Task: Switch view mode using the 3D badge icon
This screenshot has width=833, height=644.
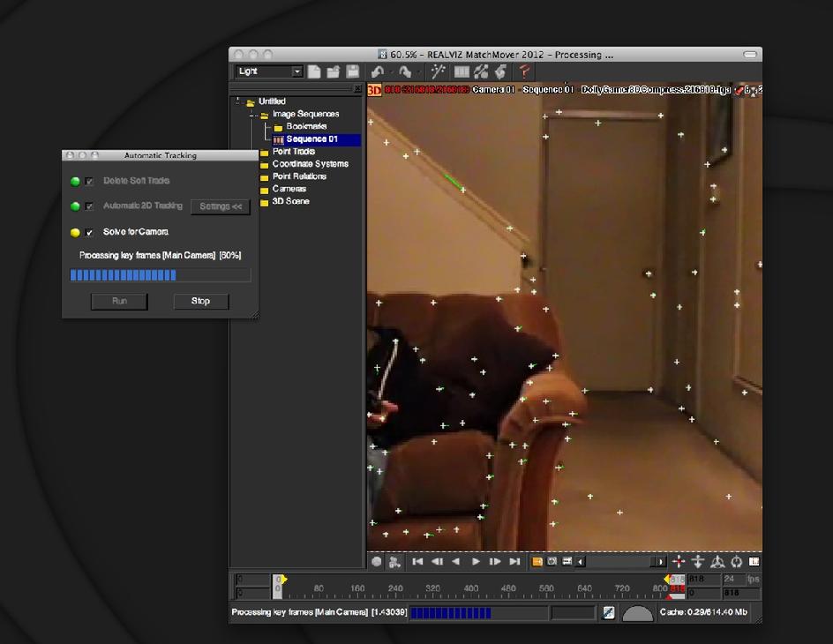Action: pos(374,90)
